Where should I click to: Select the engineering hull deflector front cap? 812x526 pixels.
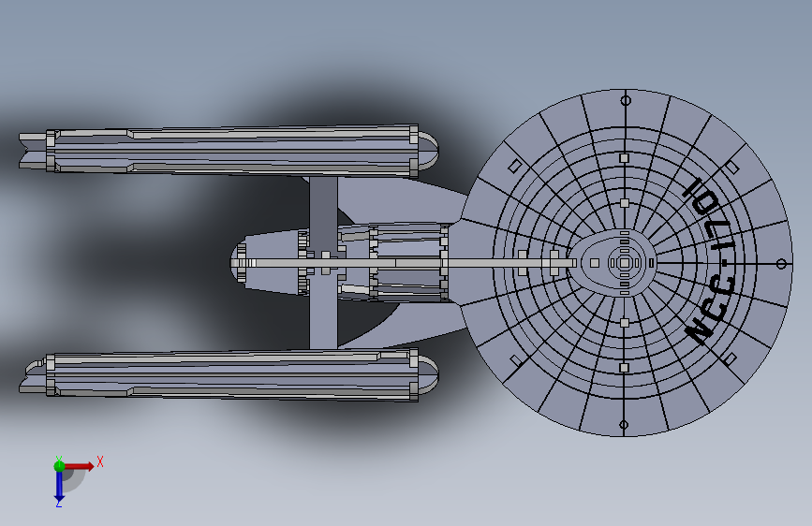click(x=238, y=263)
